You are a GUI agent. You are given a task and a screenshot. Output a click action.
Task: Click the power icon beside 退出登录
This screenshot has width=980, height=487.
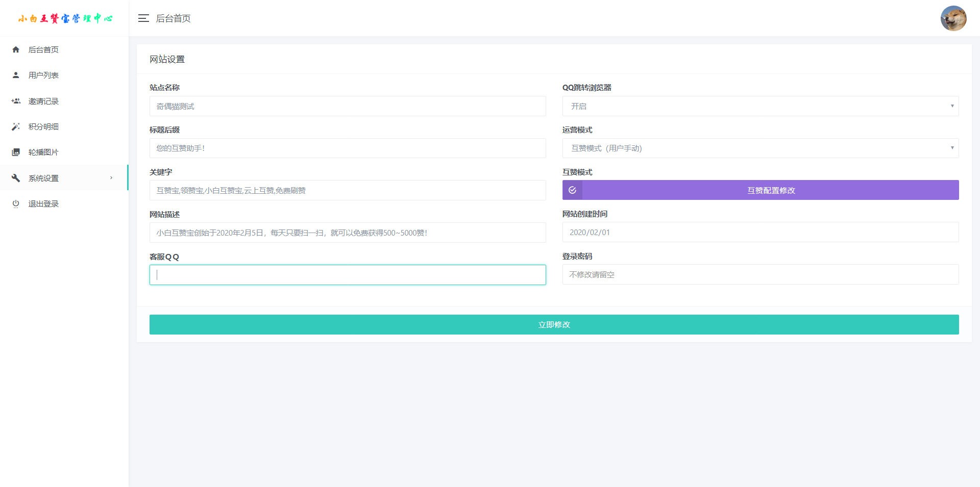pyautogui.click(x=16, y=203)
